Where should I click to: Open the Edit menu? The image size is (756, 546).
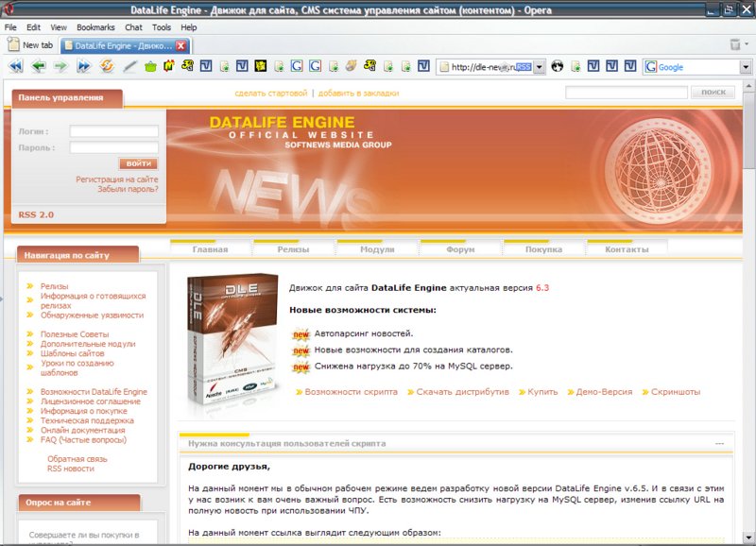pos(33,27)
